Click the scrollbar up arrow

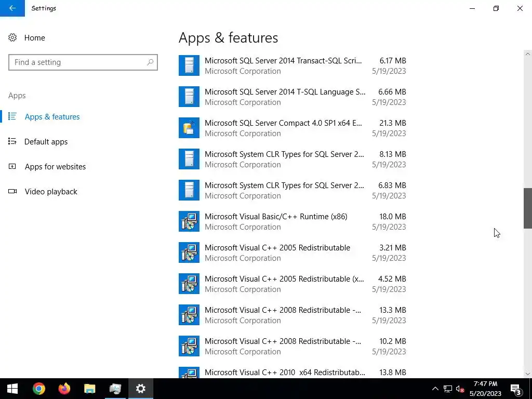tap(528, 54)
